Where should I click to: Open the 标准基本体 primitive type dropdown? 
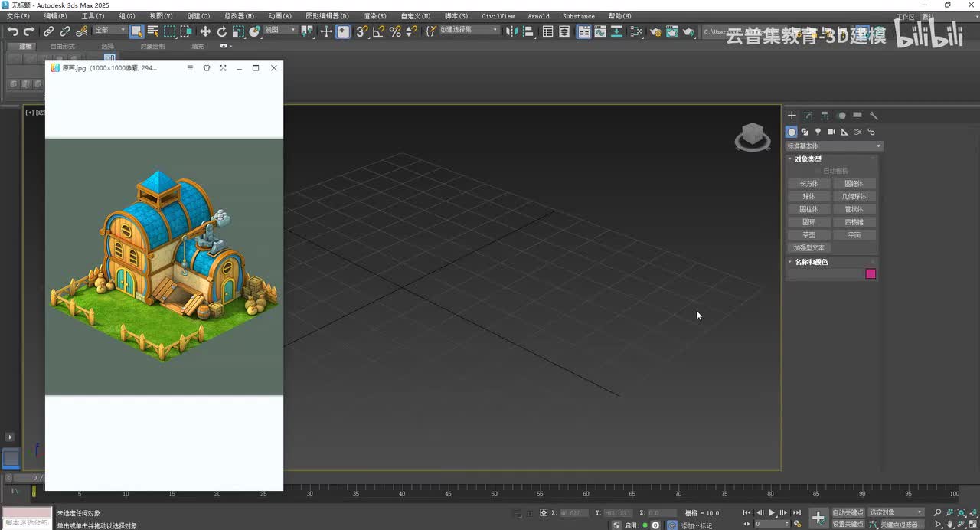835,146
